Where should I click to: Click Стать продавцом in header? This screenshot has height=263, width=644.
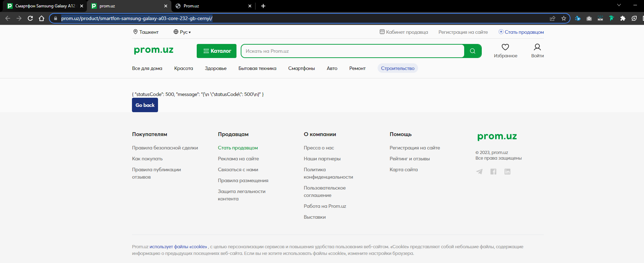[x=521, y=32]
